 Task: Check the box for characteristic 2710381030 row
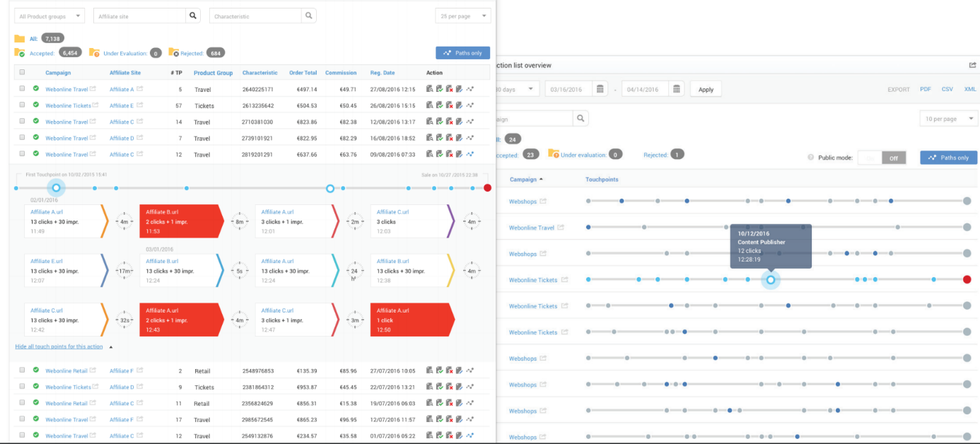click(x=22, y=121)
